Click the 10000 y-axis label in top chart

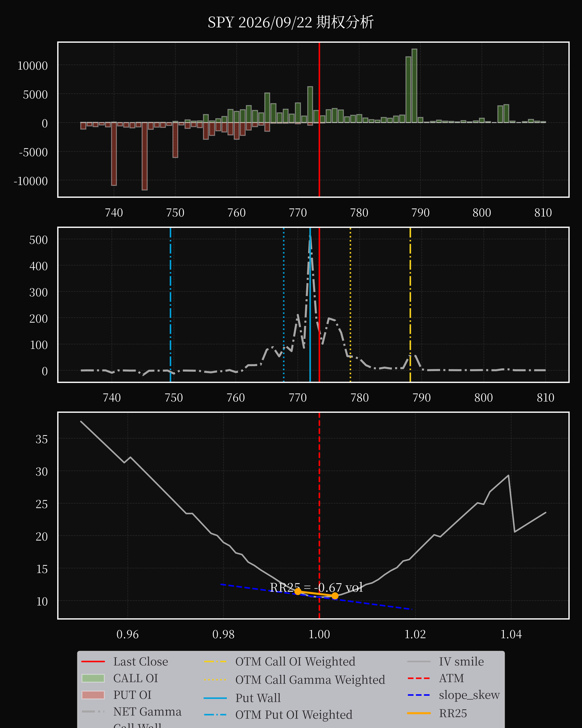coord(32,66)
